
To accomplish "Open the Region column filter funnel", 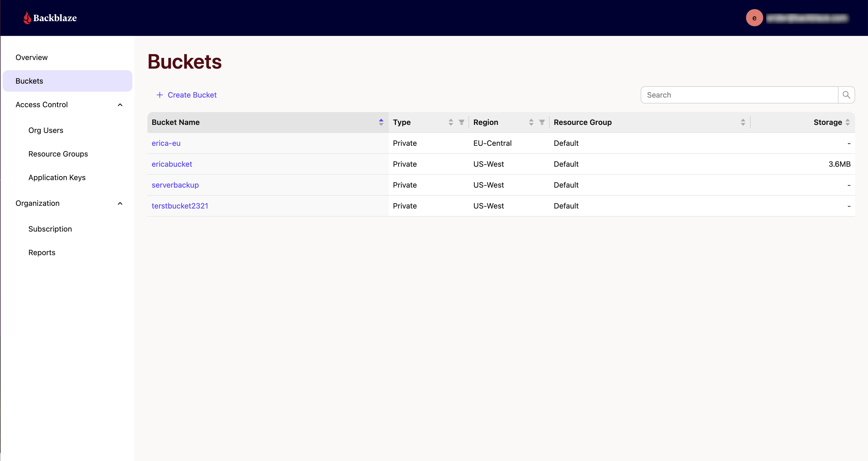I will point(542,122).
